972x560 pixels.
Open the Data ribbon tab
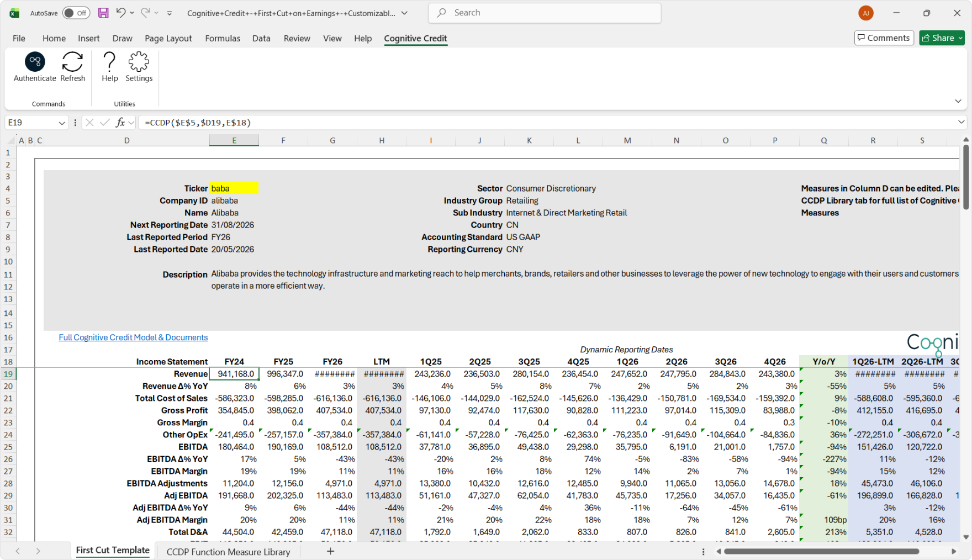pyautogui.click(x=261, y=38)
